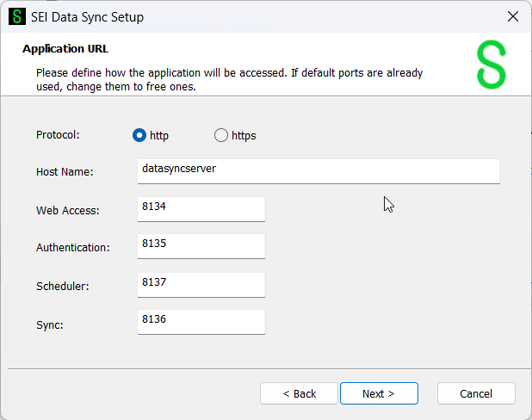Cancel the setup wizard
The image size is (532, 420).
coord(476,393)
